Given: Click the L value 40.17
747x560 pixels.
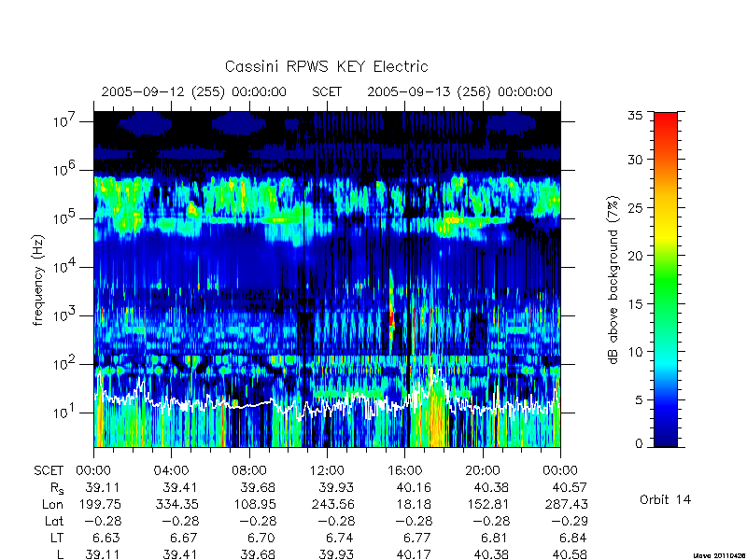Looking at the screenshot, I should (x=415, y=554).
